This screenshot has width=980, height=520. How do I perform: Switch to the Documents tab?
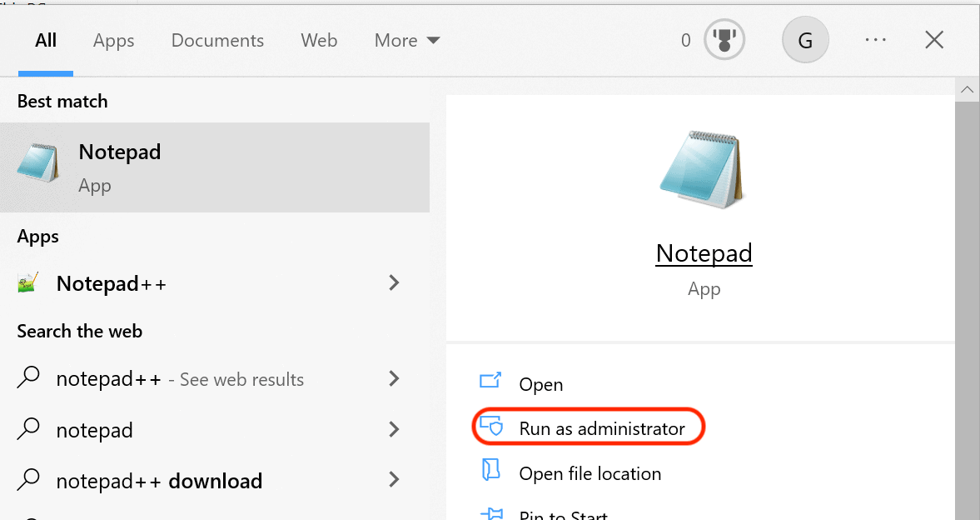217,40
